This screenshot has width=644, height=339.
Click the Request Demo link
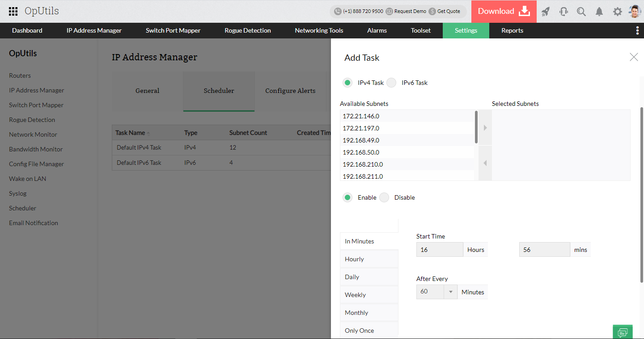point(410,12)
